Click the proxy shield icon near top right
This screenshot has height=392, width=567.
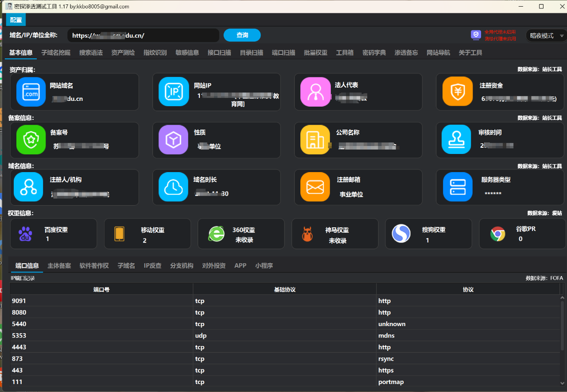[x=475, y=35]
